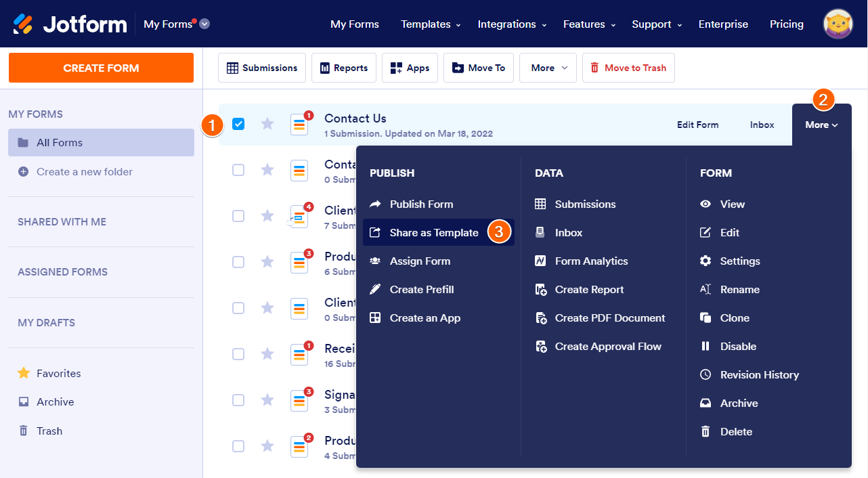This screenshot has width=868, height=478.
Task: Click the Share as Template icon
Action: [375, 232]
